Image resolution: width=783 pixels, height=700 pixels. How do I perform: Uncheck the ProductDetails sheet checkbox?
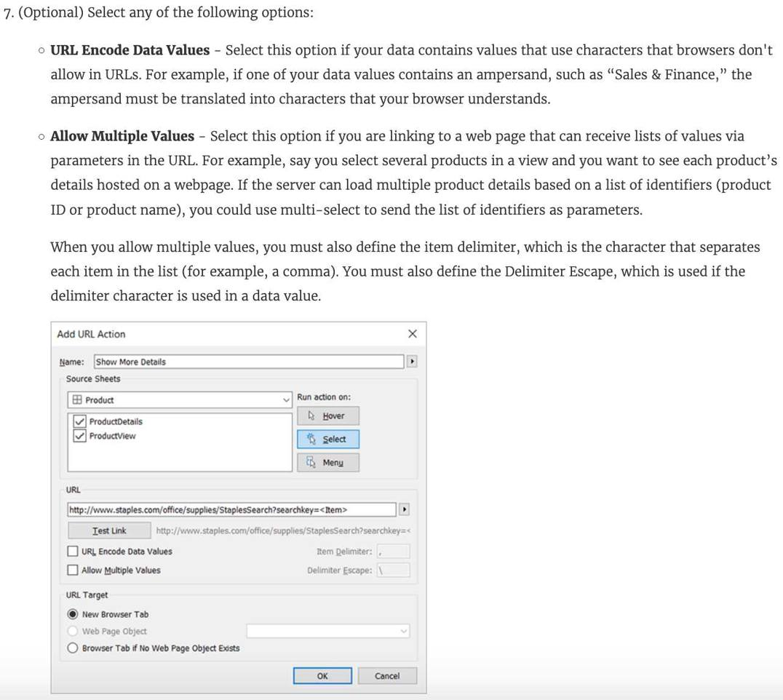[79, 421]
